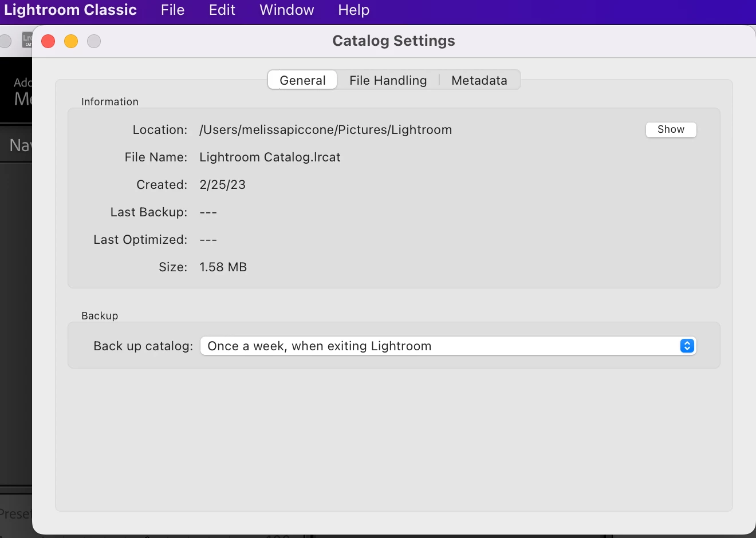Click the Lrc icon in the background window
This screenshot has height=538, width=756.
tap(27, 39)
